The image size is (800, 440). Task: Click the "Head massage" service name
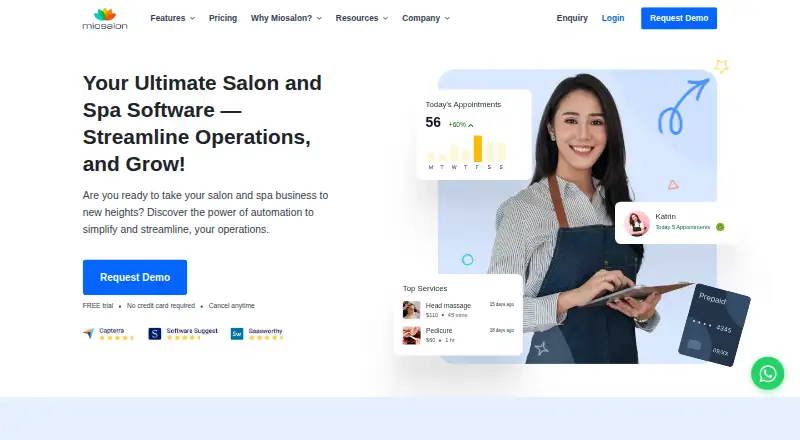tap(448, 305)
